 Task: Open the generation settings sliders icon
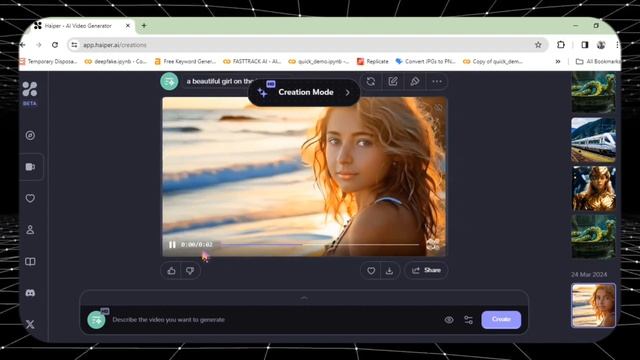coord(469,320)
